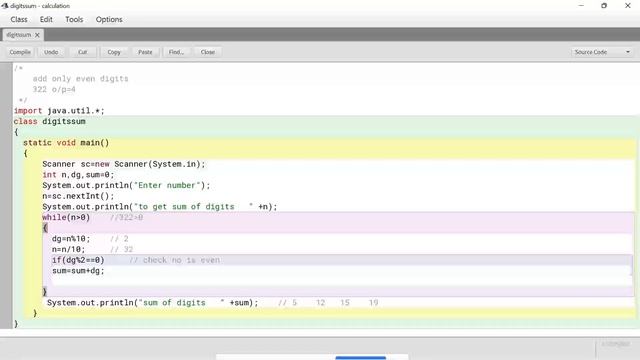Click the 'class digitssum' declaration line
The height and width of the screenshot is (360, 640).
tap(49, 121)
